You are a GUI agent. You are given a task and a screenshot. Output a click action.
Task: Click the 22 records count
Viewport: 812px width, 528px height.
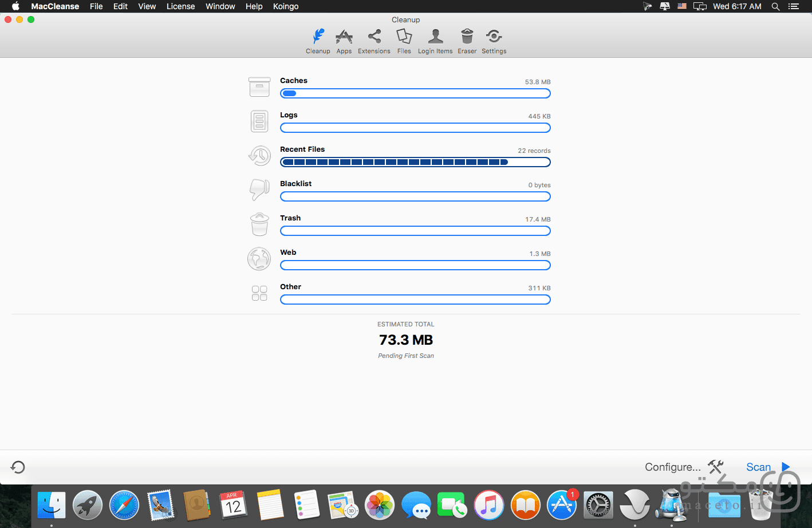tap(534, 151)
